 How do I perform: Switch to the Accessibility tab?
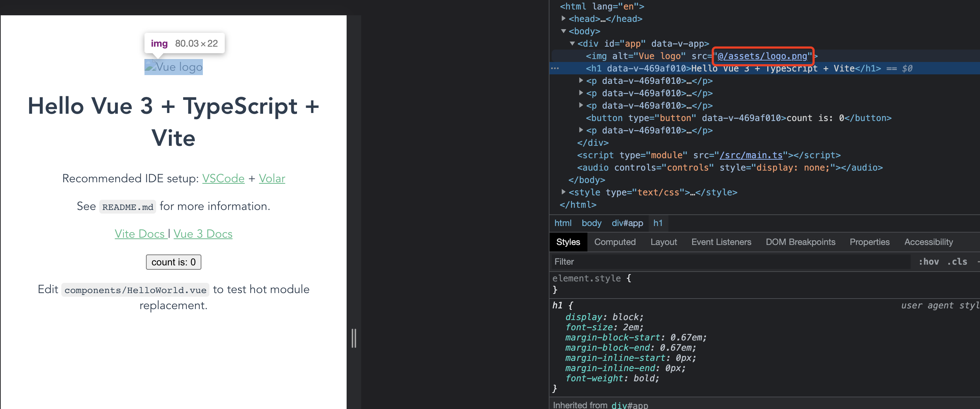pos(928,242)
